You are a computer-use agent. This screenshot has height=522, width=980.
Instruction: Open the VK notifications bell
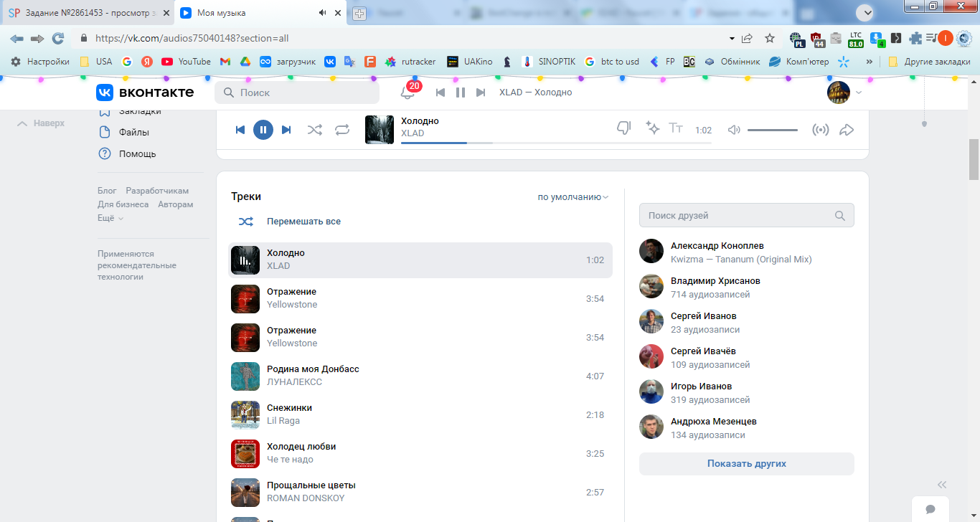407,92
